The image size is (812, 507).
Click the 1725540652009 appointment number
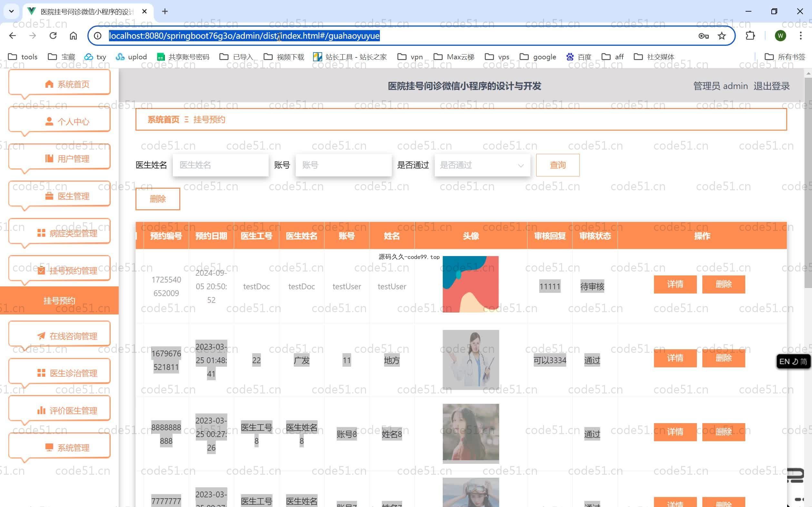166,286
